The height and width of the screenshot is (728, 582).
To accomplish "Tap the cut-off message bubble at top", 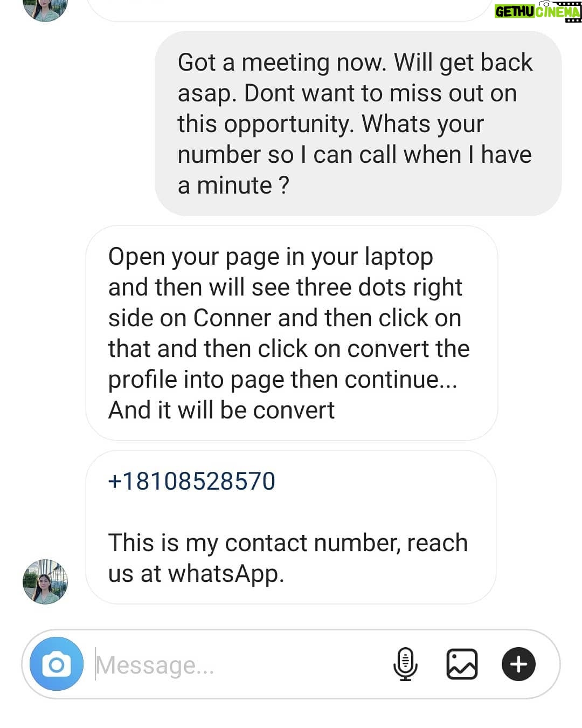I will [x=288, y=10].
